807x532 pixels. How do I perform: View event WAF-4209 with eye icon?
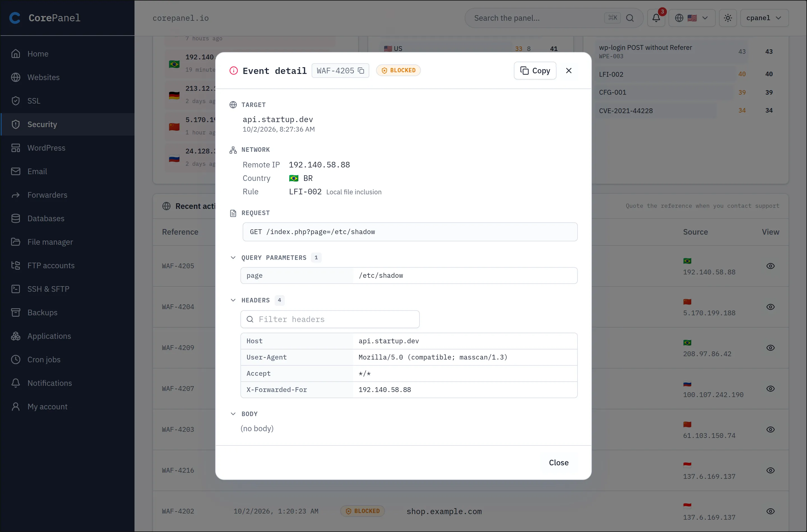[x=770, y=348]
